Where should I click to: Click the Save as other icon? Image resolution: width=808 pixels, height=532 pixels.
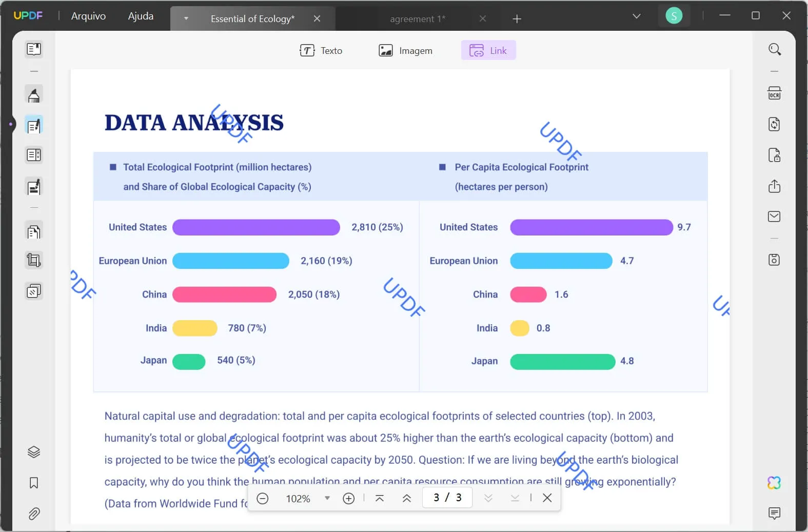tap(775, 260)
